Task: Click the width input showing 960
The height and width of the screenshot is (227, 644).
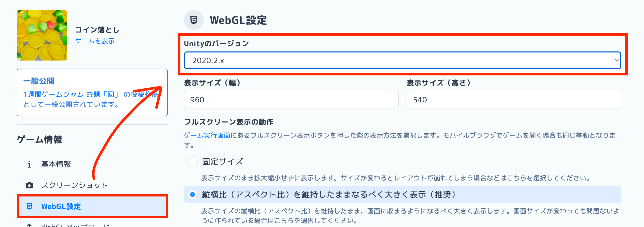Action: pos(291,100)
